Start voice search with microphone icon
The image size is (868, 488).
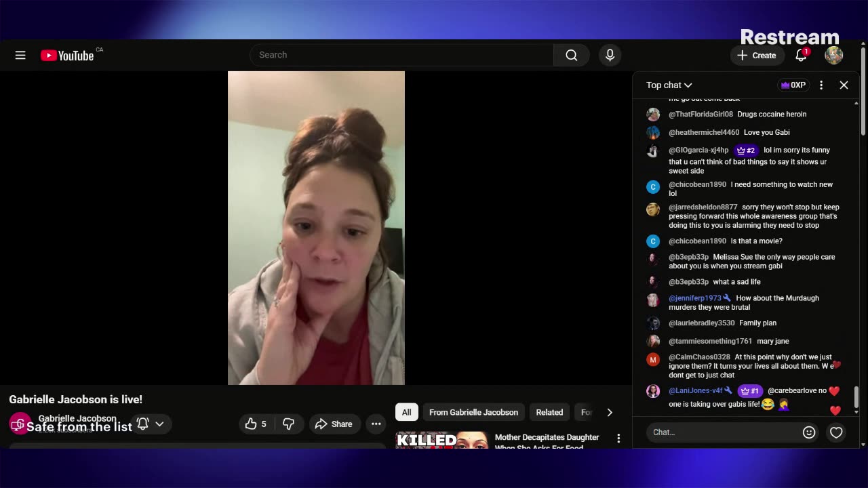tap(610, 55)
